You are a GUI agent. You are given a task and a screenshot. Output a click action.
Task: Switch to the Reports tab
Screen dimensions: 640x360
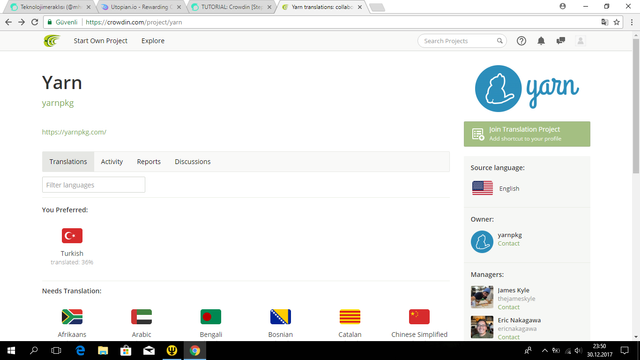coord(149,162)
